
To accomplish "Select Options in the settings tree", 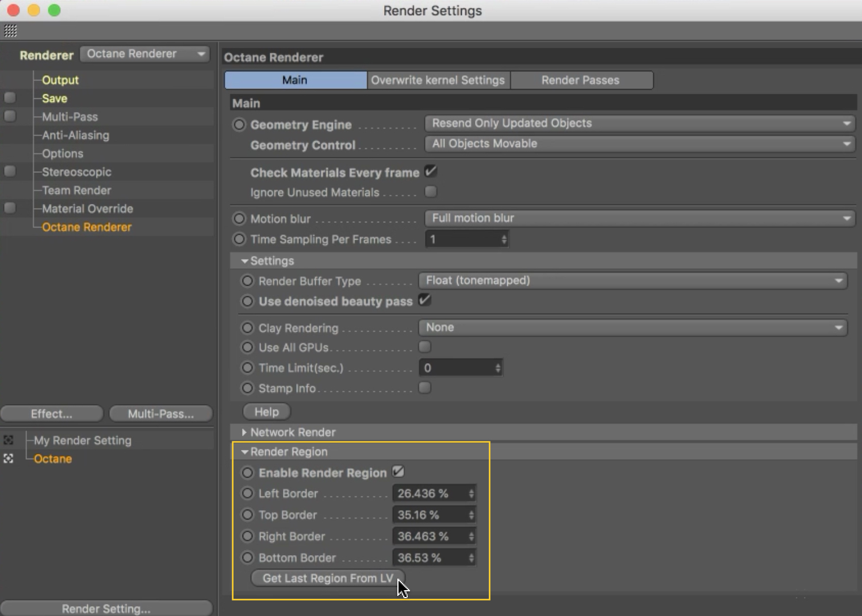I will tap(63, 153).
